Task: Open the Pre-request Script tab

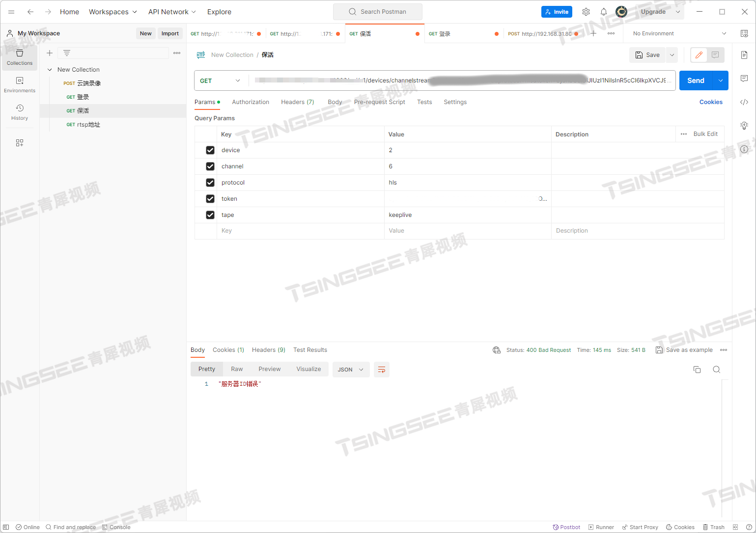Action: click(380, 102)
